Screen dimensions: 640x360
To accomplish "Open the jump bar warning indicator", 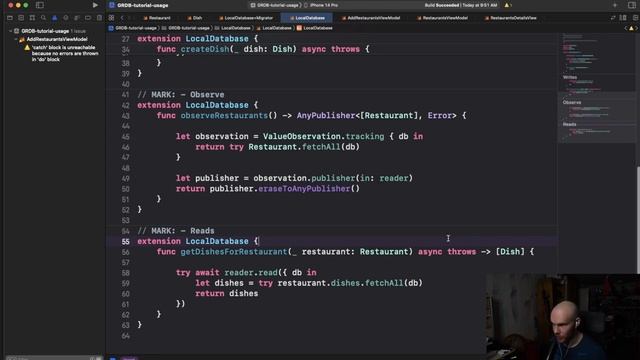I will [631, 28].
